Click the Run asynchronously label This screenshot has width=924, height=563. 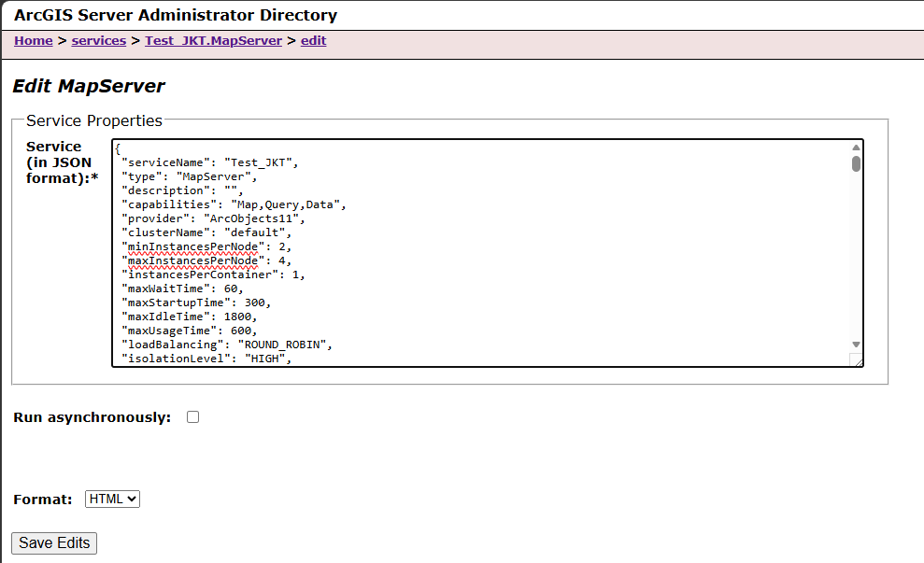[92, 417]
